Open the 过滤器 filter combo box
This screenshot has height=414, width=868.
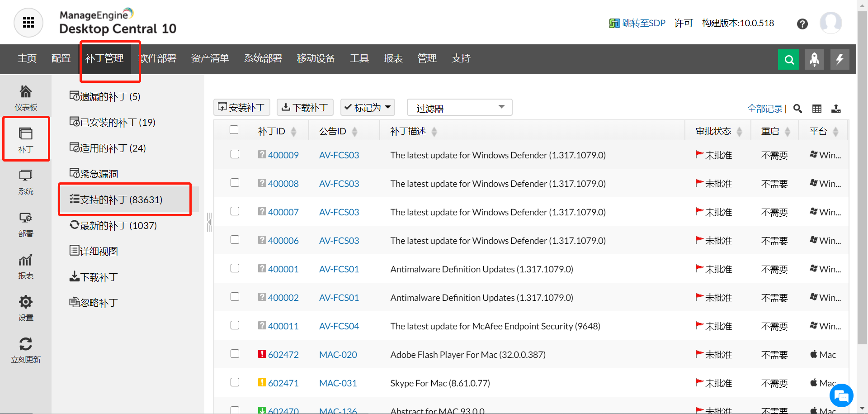(459, 108)
